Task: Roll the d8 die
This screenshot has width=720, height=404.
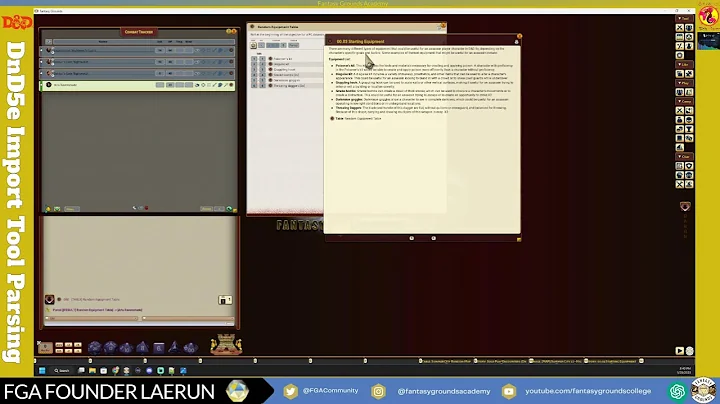Action: point(142,348)
